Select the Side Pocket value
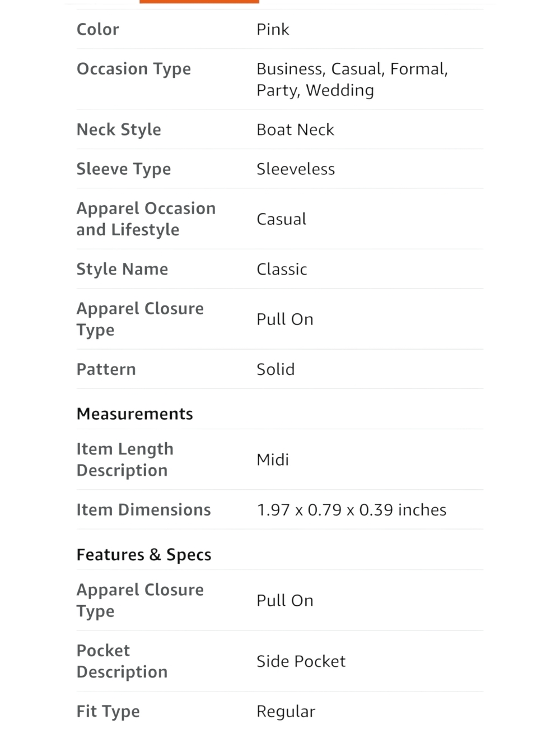560x747 pixels. pos(301,661)
